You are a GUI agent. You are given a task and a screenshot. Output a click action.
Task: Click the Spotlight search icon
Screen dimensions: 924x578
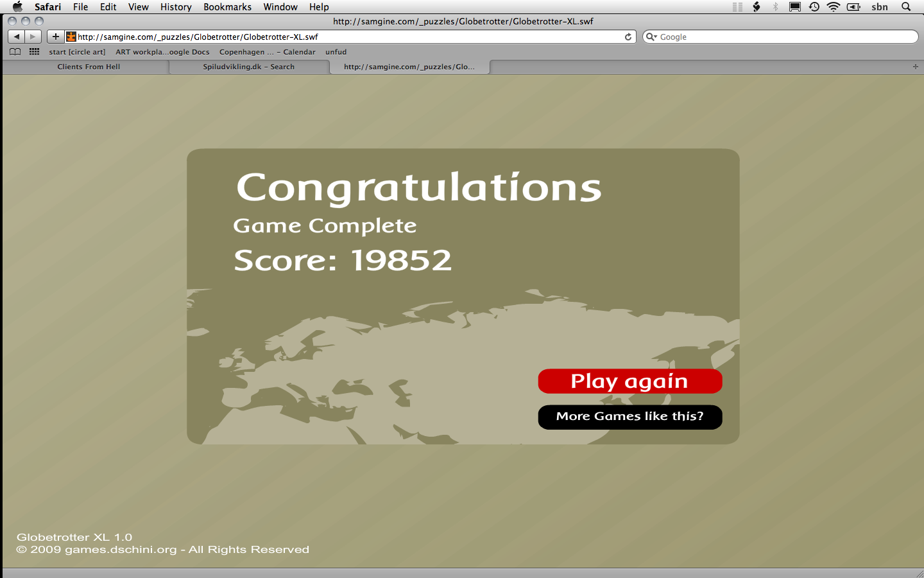coord(906,7)
